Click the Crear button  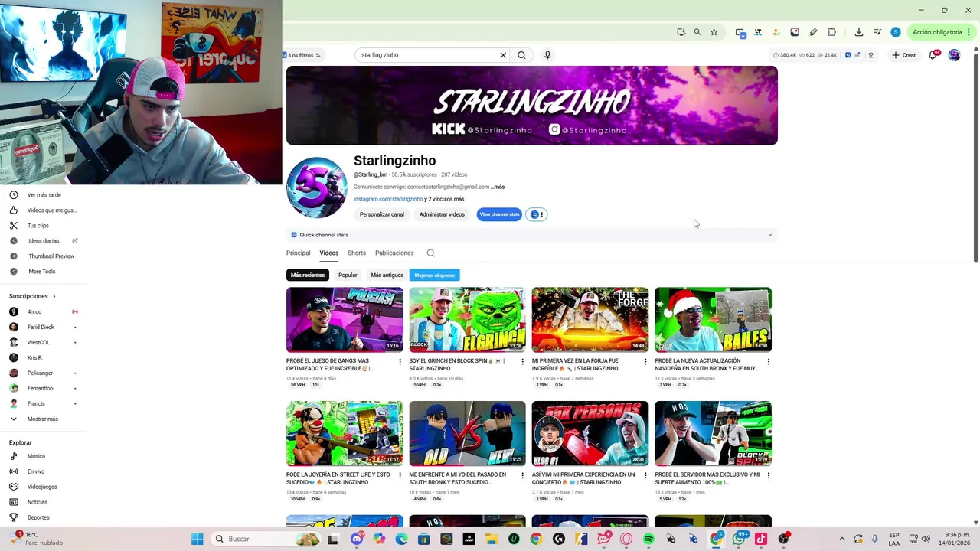(904, 55)
